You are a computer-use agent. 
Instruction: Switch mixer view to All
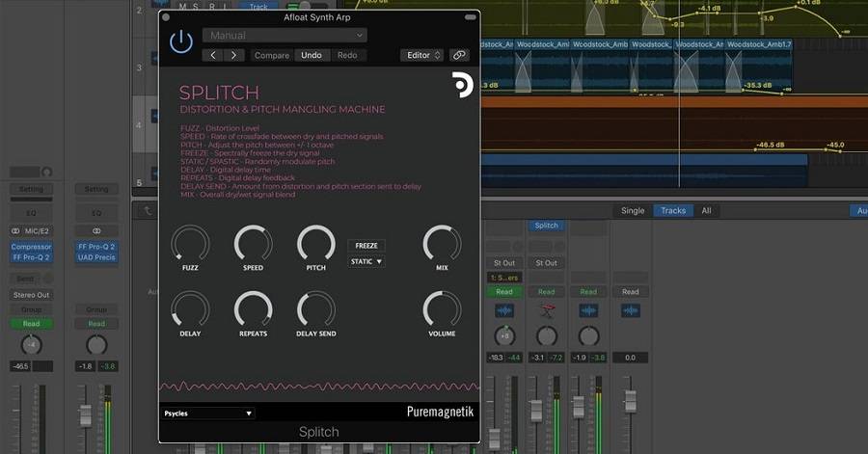[x=706, y=210]
